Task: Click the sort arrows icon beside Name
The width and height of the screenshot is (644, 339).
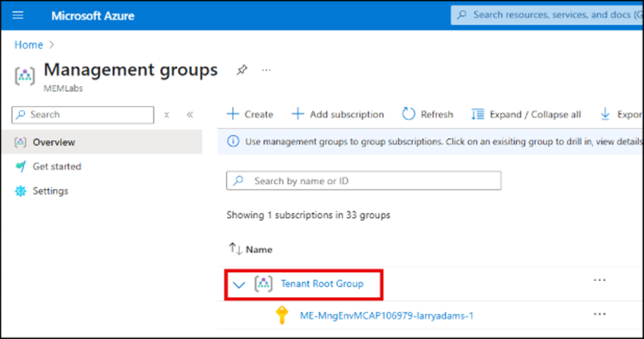Action: 235,248
